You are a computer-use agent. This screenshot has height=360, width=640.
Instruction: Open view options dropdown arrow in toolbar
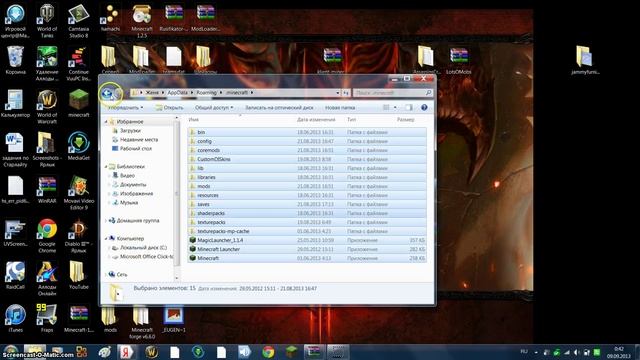[x=395, y=107]
